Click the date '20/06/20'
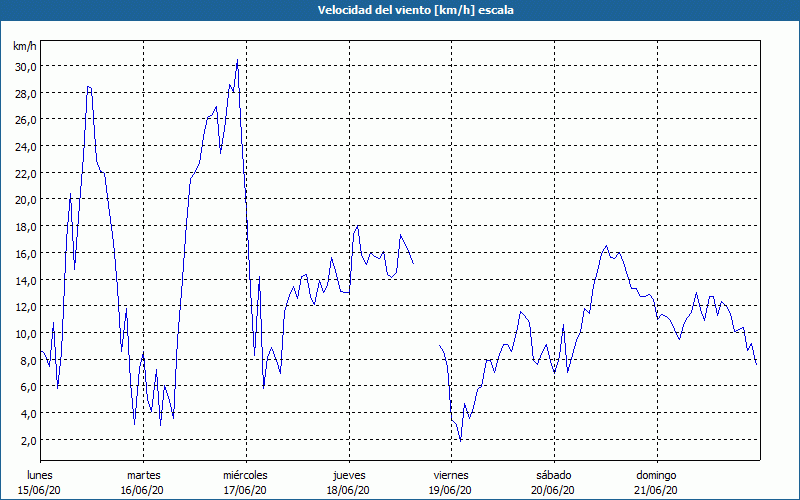The width and height of the screenshot is (800, 500). (x=553, y=490)
